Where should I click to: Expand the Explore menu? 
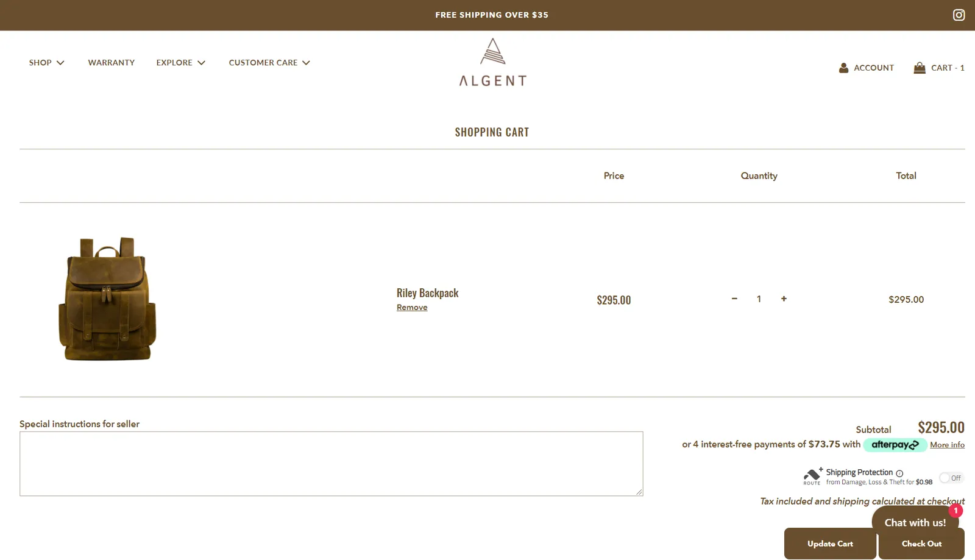pos(181,63)
